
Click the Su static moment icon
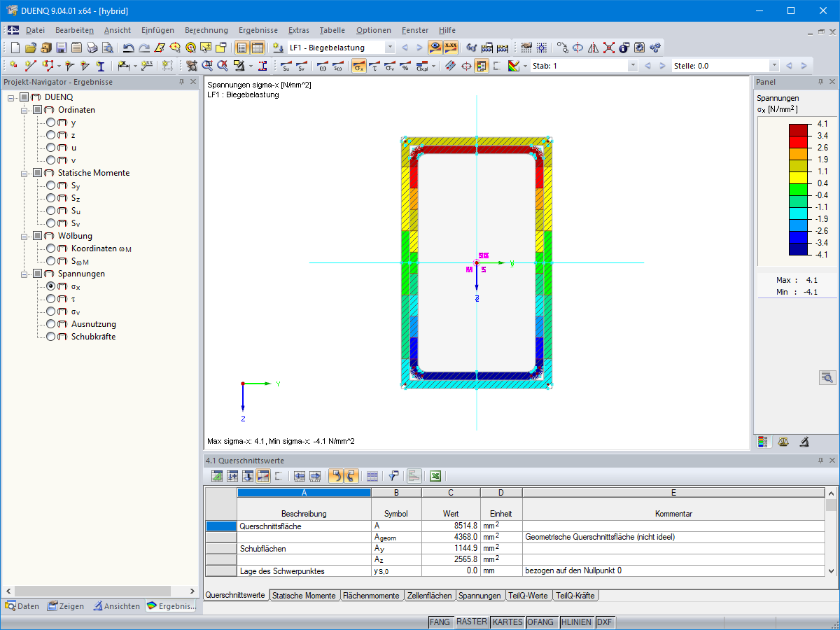[286, 66]
